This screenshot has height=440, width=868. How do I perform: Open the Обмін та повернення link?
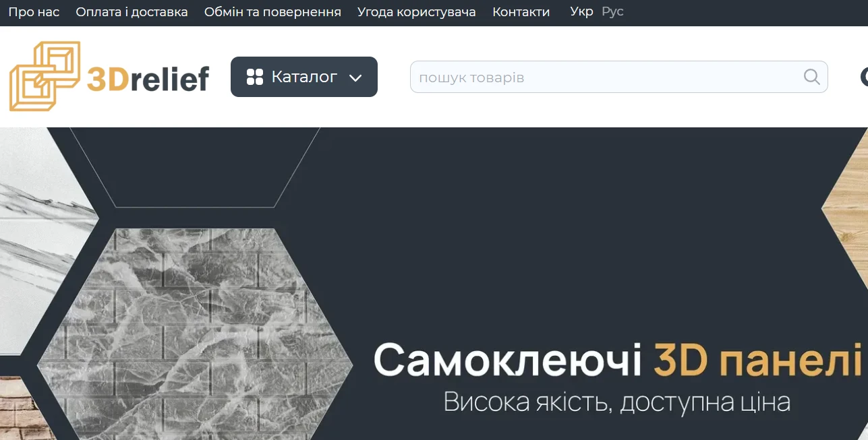tap(274, 11)
